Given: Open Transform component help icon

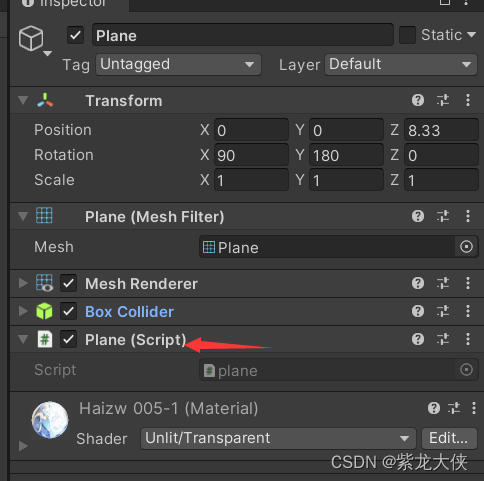Looking at the screenshot, I should 418,100.
